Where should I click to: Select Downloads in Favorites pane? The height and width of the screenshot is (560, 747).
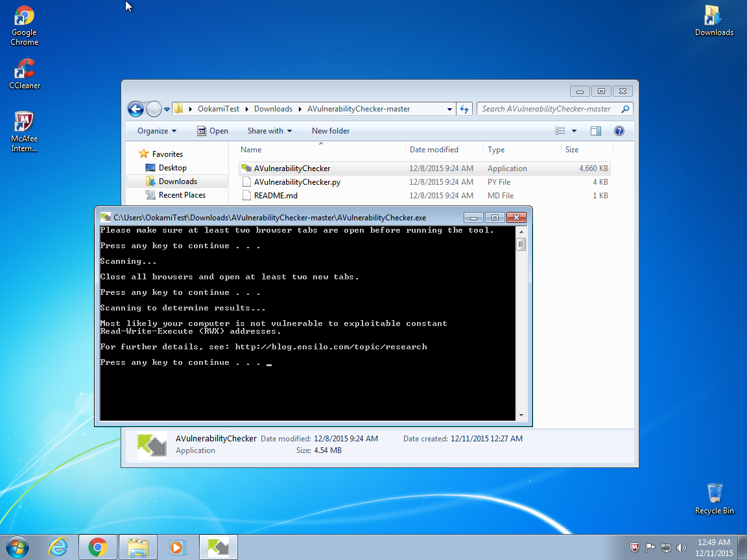(178, 181)
